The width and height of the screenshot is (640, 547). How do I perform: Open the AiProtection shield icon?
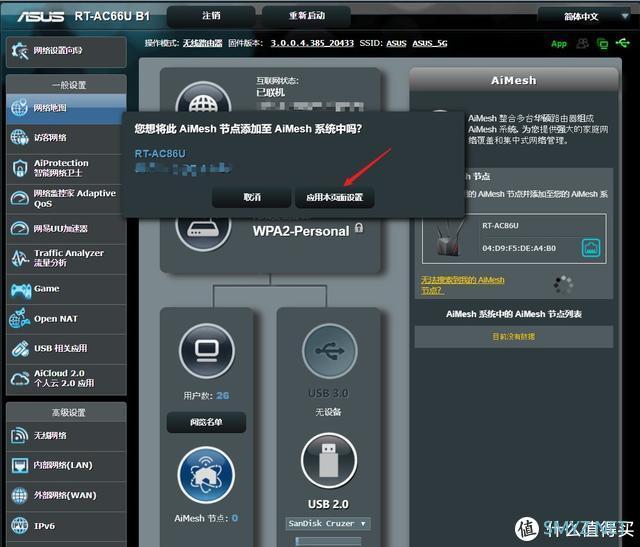[20, 168]
